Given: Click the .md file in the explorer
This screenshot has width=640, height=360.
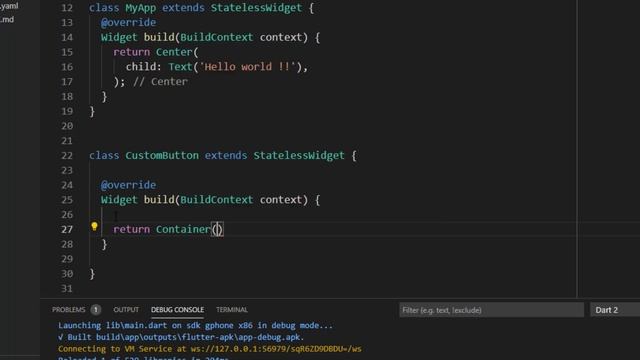Looking at the screenshot, I should coord(7,19).
